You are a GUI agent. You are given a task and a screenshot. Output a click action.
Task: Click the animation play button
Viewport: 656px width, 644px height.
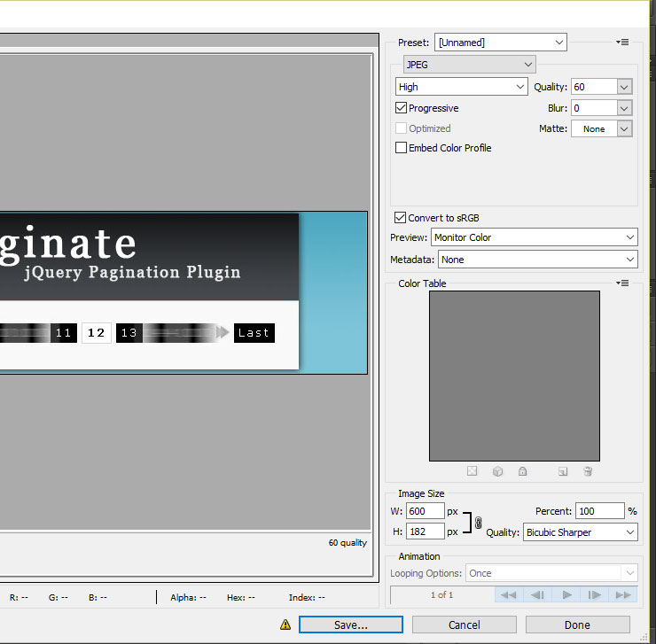566,594
